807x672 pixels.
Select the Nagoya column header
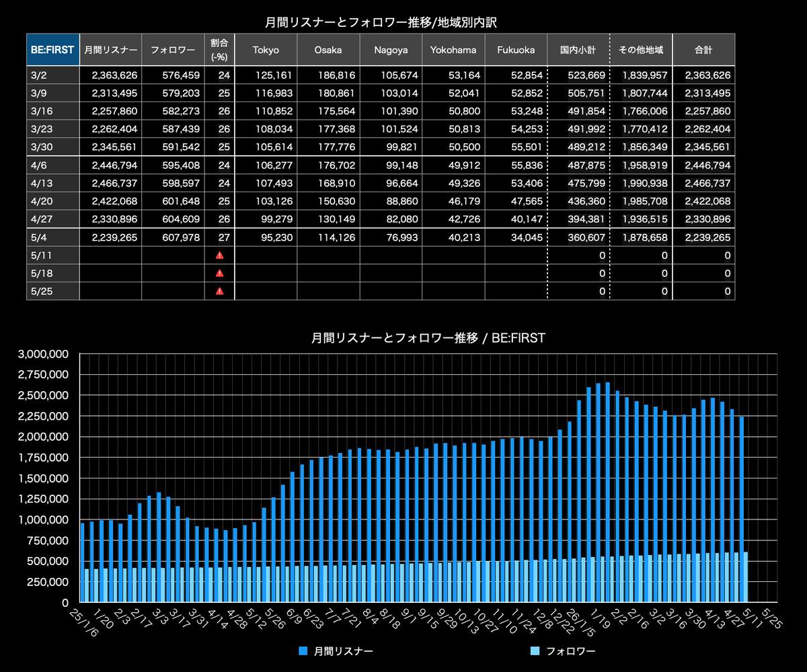[391, 50]
